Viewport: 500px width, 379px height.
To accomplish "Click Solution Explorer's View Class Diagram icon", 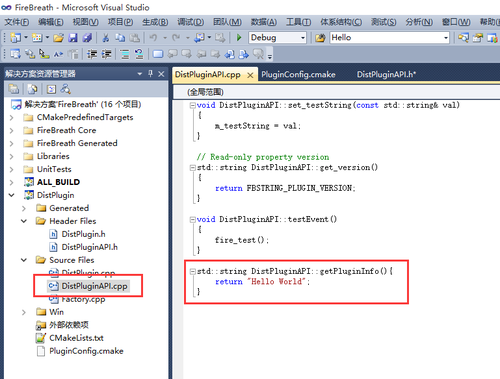I will (x=66, y=89).
